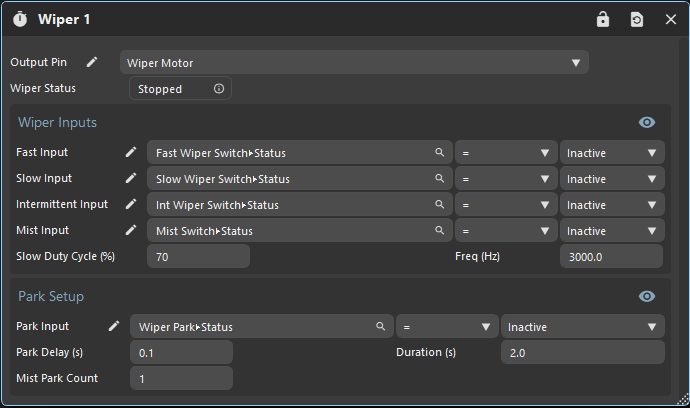
Task: Click the pencil icon beside Fast Input
Action: (130, 152)
